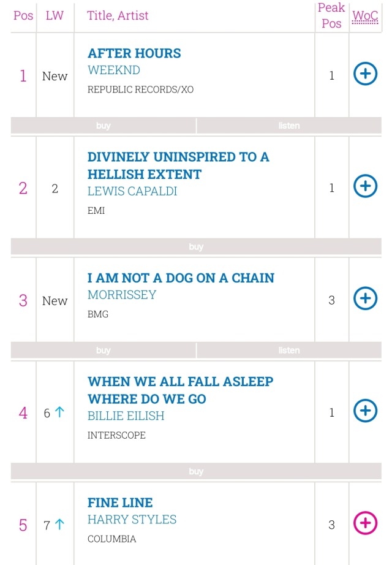Open Lewis Capaldi artist link
Screen dimensions: 392x565
(x=132, y=191)
